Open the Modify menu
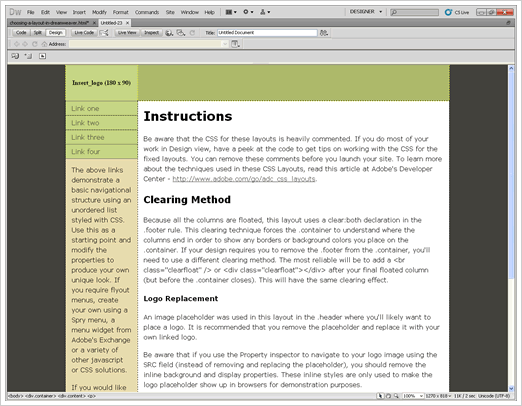 (x=99, y=12)
